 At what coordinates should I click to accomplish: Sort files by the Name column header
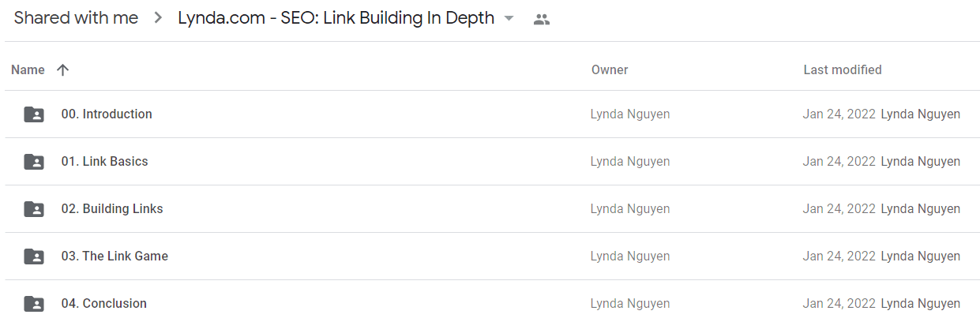coord(28,69)
